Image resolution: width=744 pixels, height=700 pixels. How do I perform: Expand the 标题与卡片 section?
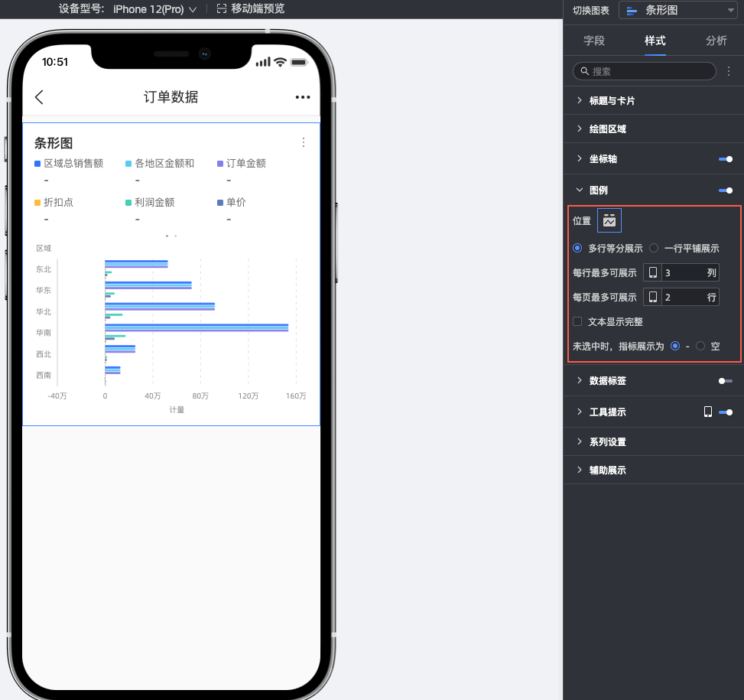tap(612, 100)
